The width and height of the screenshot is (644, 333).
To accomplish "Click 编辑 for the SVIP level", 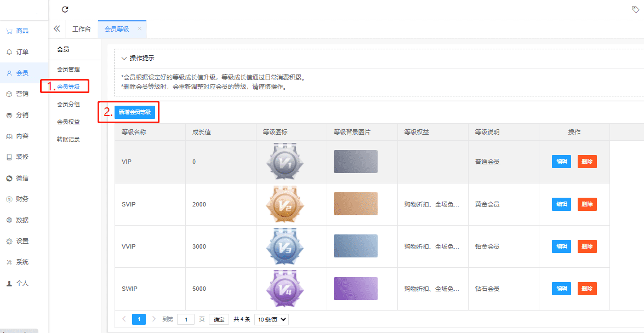I will click(x=561, y=204).
